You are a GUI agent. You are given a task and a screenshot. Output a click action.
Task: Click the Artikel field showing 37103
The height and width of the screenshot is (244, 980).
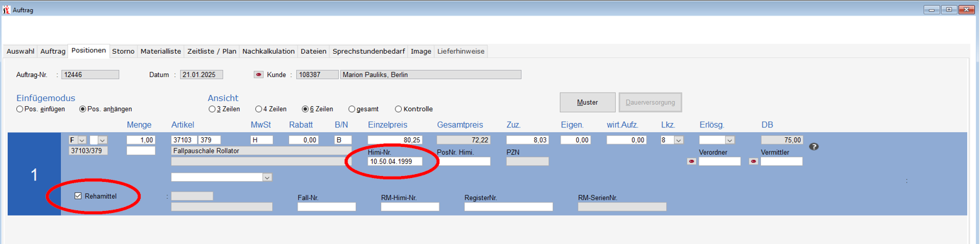pos(183,140)
